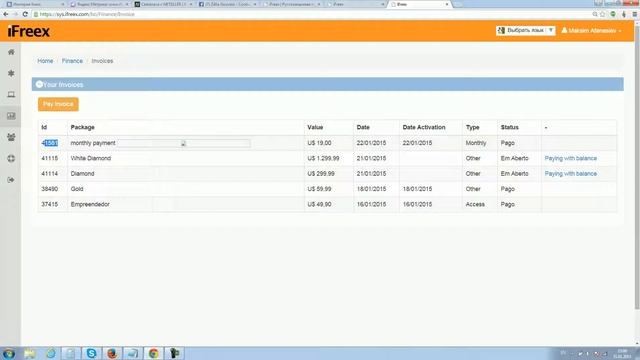Open Firefox from the taskbar
The height and width of the screenshot is (360, 640).
tap(112, 353)
